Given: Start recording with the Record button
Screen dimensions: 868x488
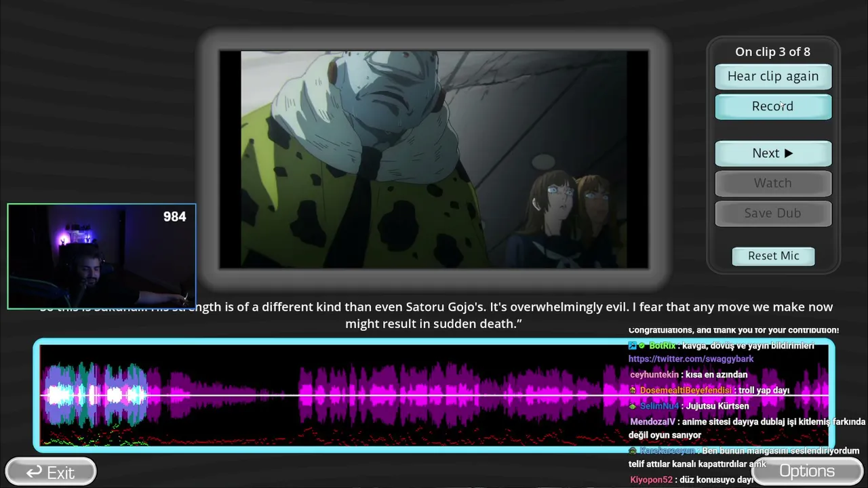Looking at the screenshot, I should [773, 106].
